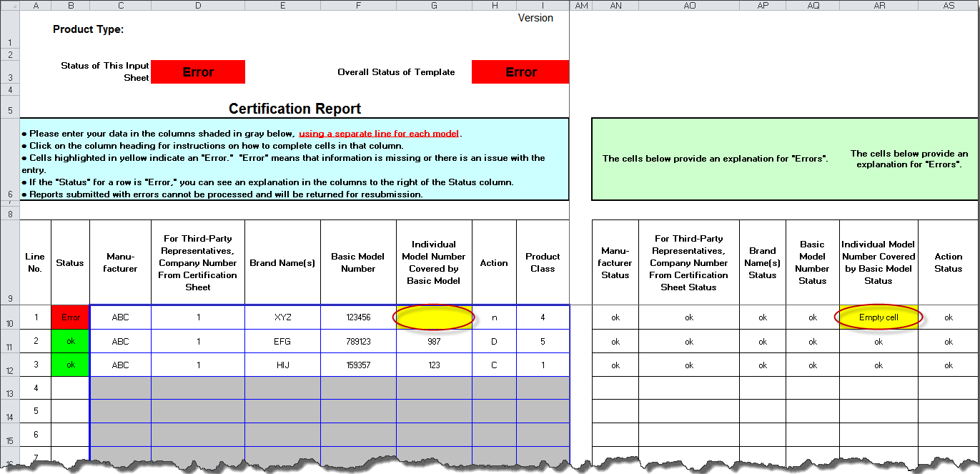Image resolution: width=980 pixels, height=474 pixels.
Task: Select Product Class cell with value 1
Action: [x=543, y=365]
